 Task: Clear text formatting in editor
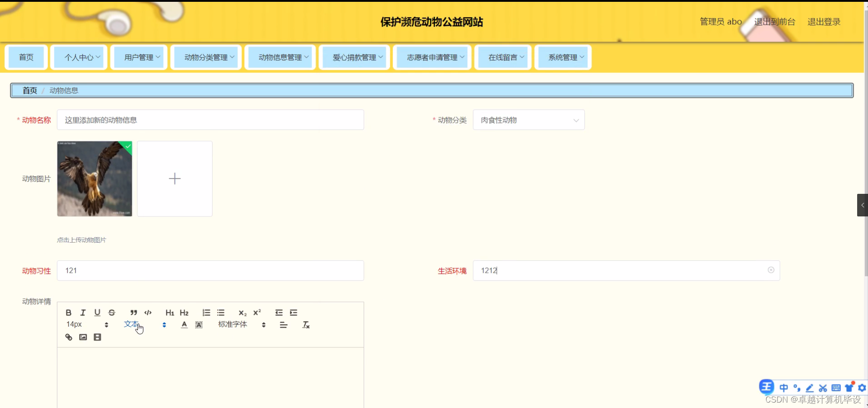point(306,325)
